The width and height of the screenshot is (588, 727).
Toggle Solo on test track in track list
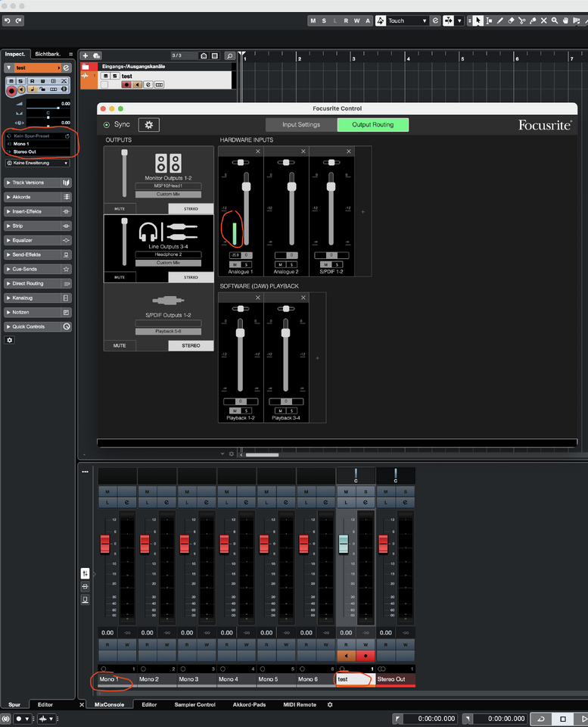pyautogui.click(x=115, y=76)
